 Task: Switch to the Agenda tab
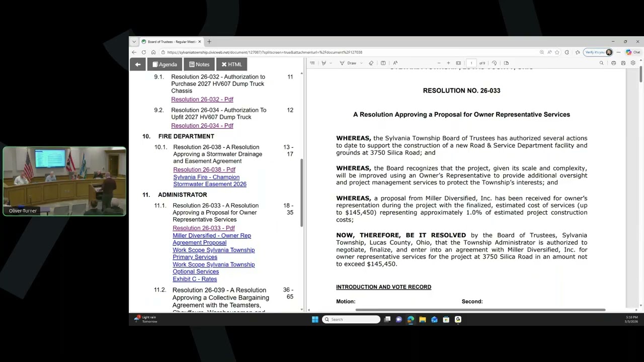click(x=165, y=64)
